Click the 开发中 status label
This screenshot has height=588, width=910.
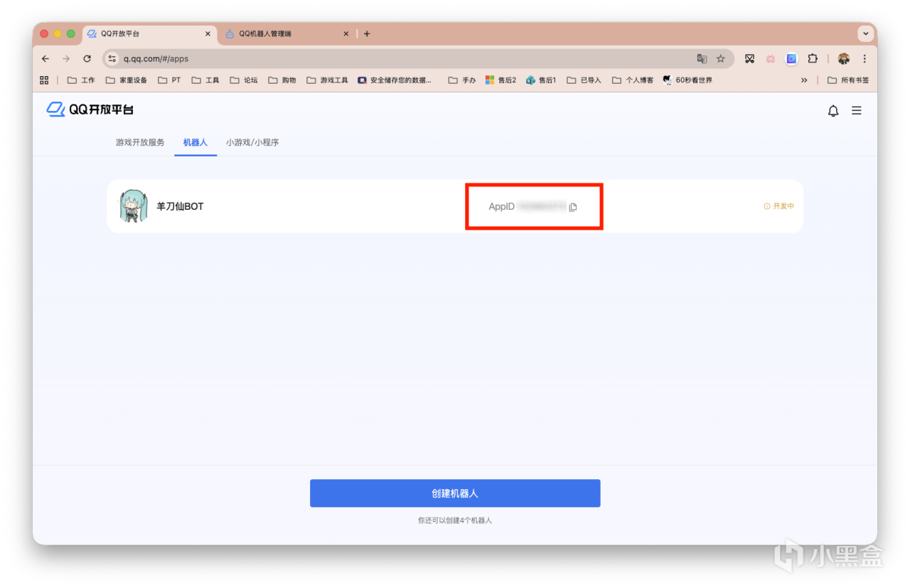[x=779, y=206]
